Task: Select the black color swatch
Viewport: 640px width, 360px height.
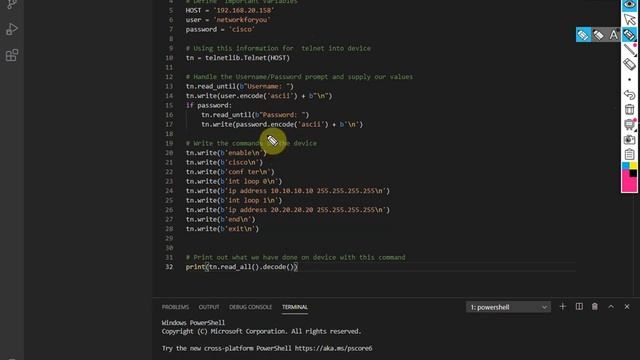Action: [633, 173]
